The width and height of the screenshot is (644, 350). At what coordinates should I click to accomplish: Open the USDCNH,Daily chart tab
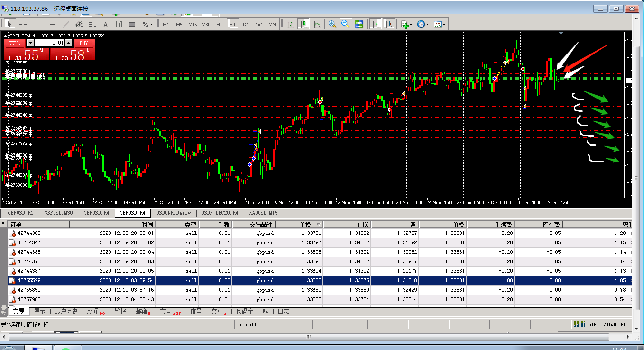(174, 213)
